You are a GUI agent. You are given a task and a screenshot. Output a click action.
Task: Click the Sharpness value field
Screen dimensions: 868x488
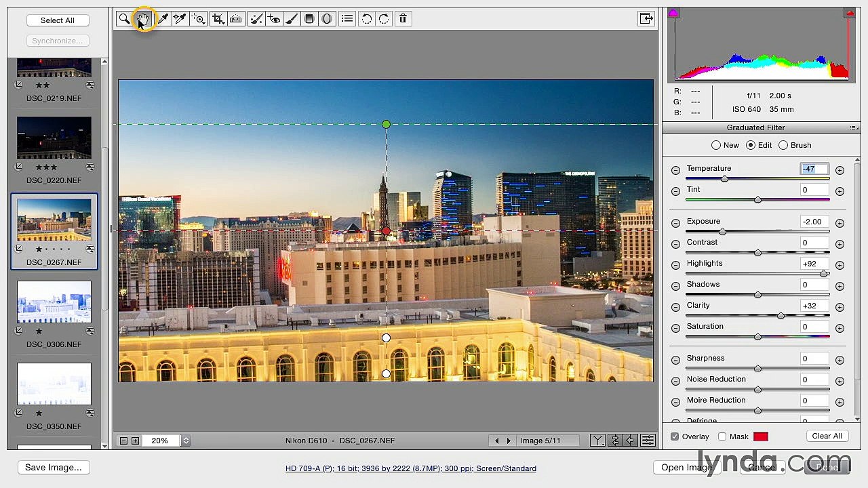814,359
